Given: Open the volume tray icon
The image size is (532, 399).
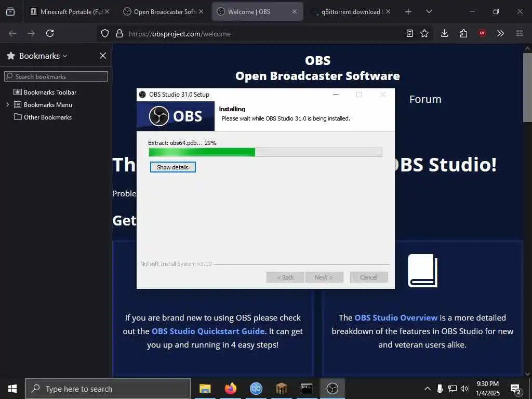Looking at the screenshot, I should click(x=464, y=389).
